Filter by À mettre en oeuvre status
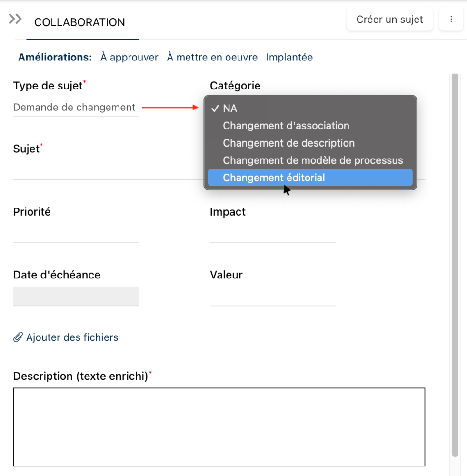The height and width of the screenshot is (476, 467). (212, 58)
